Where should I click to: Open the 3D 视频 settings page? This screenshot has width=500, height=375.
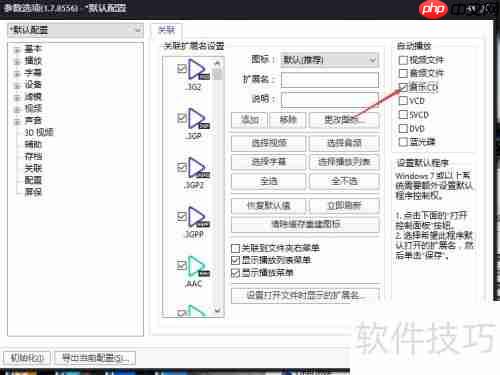[x=39, y=132]
